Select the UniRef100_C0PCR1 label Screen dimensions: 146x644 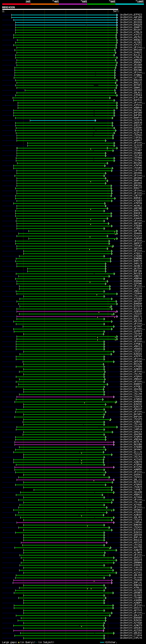(131, 138)
